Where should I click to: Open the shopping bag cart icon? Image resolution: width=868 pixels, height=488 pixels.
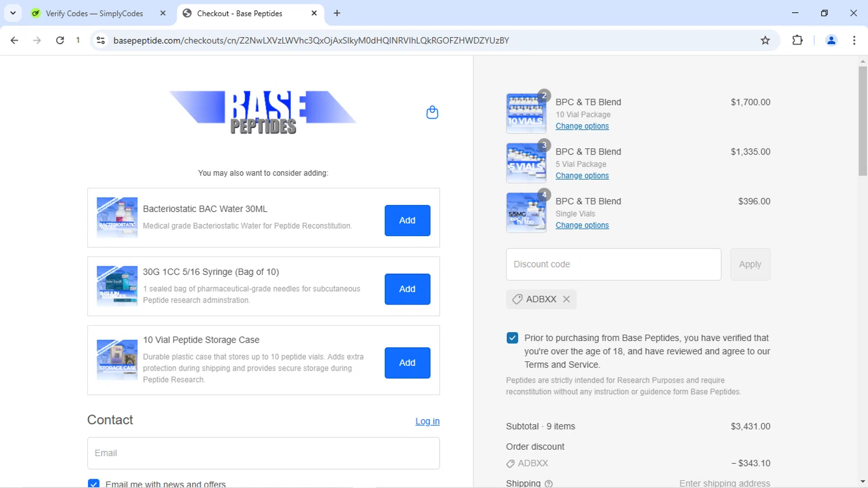click(432, 112)
